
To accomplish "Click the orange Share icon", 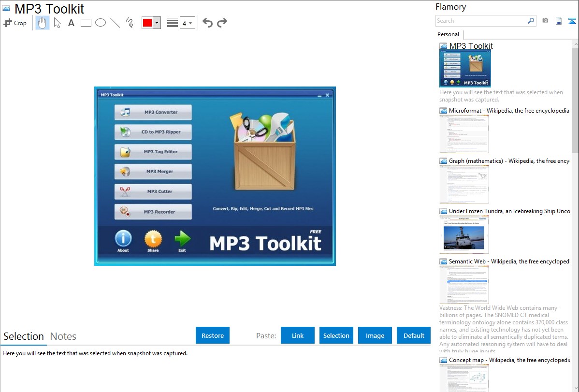I will pyautogui.click(x=153, y=239).
